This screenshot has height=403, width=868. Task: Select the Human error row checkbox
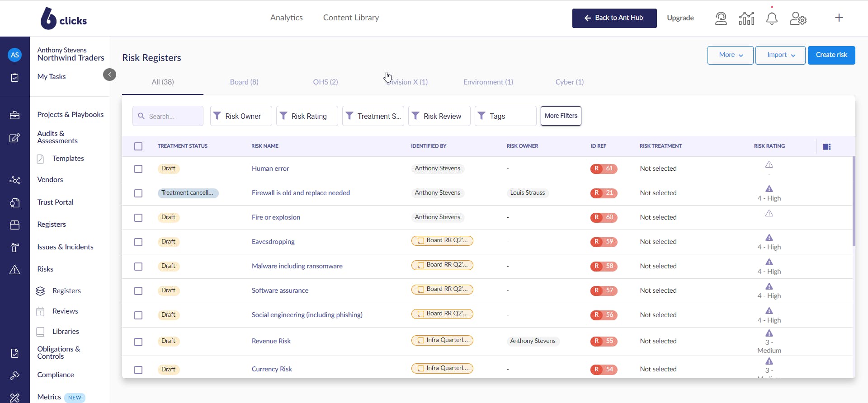(x=138, y=169)
